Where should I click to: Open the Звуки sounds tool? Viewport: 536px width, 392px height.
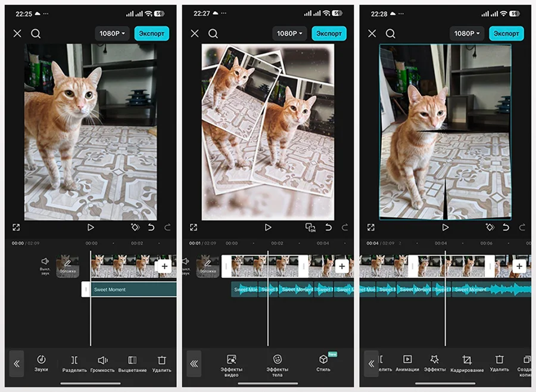point(41,363)
